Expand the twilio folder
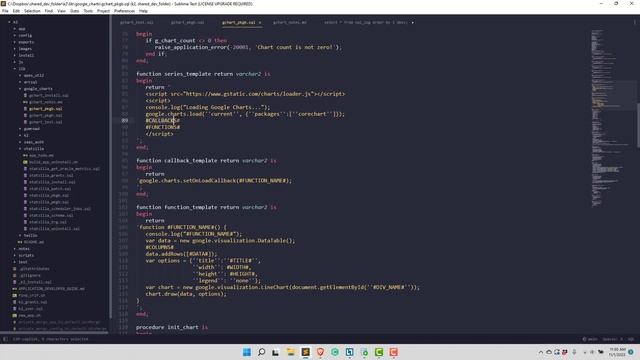The width and height of the screenshot is (640, 360). pyautogui.click(x=20, y=236)
